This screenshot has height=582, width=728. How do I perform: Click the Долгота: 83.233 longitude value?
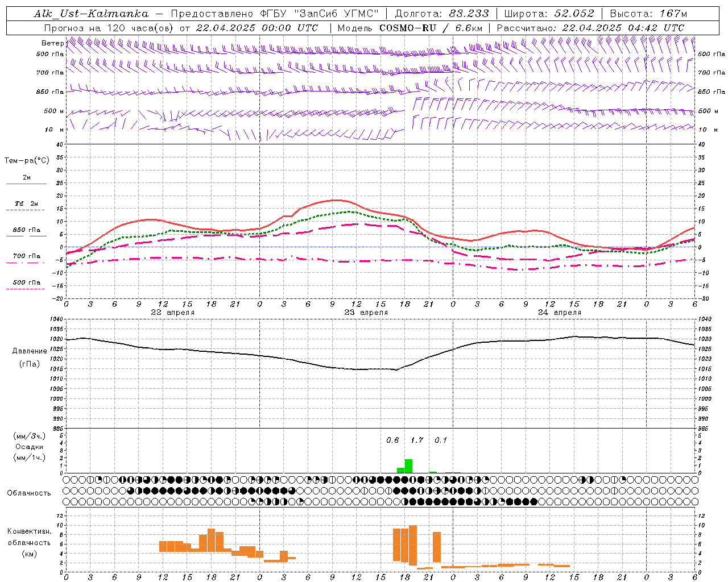coord(442,14)
